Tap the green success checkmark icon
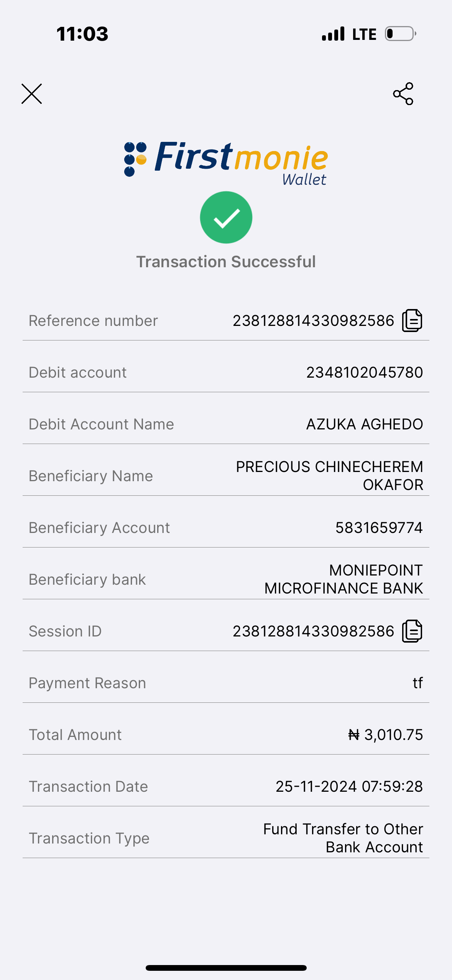Screen dimensions: 452x980 (226, 217)
